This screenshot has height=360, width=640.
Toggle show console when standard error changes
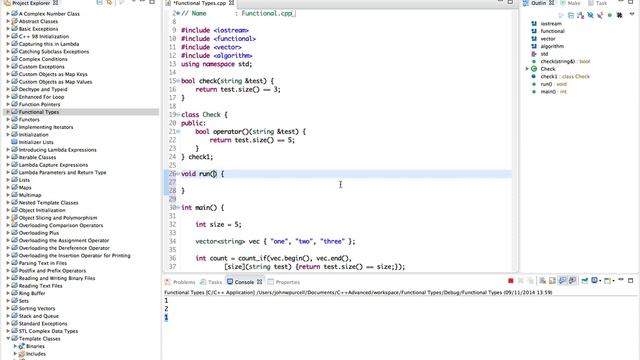(x=572, y=280)
